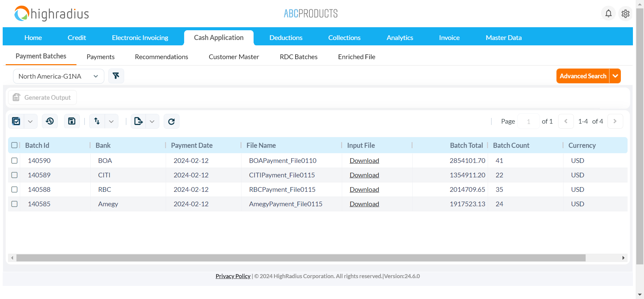Click the save floppy disk icon

click(72, 121)
